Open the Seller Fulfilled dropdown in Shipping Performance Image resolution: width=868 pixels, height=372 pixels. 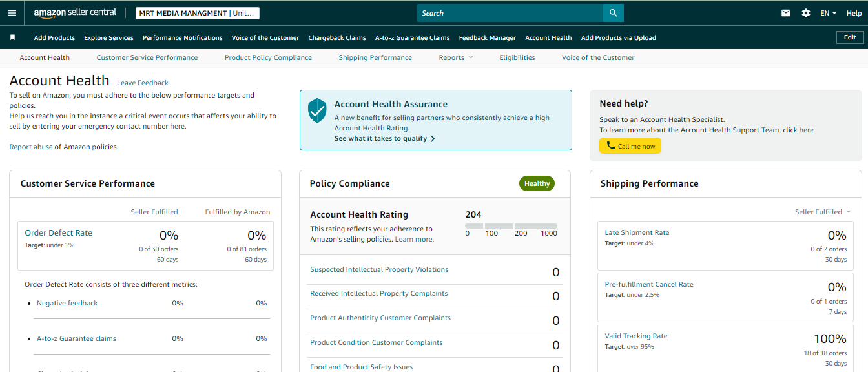823,212
